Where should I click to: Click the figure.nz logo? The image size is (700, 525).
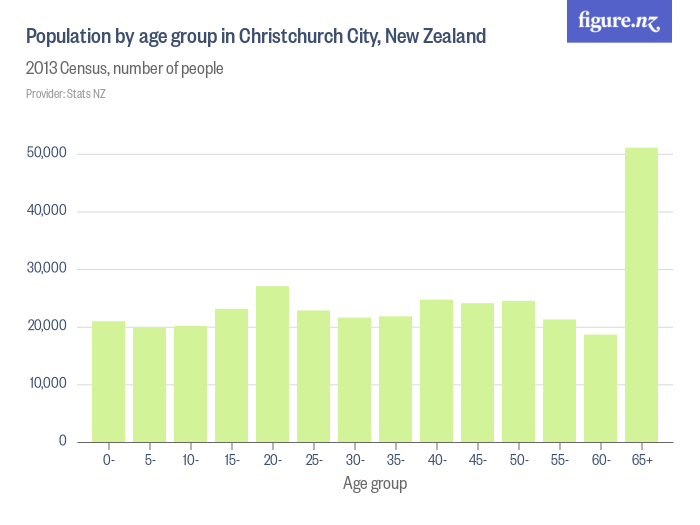[x=619, y=21]
